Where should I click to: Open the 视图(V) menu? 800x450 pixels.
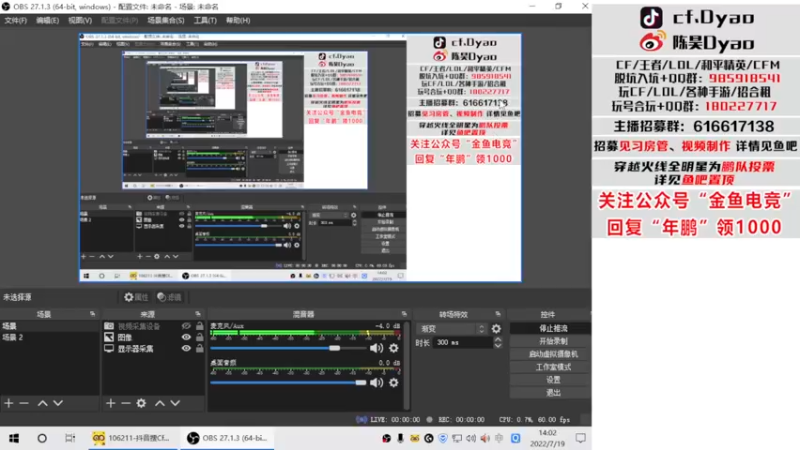click(80, 20)
